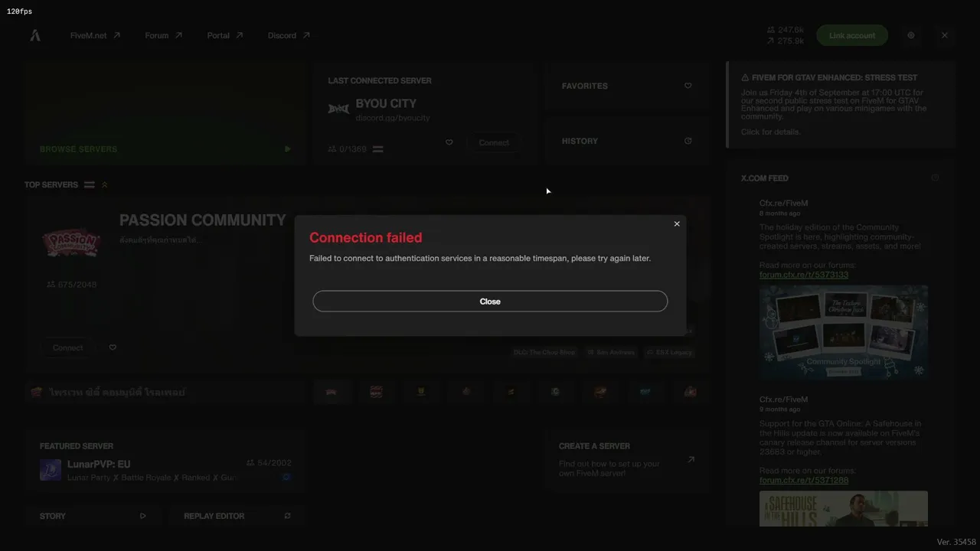Open the History panel
980x551 pixels.
point(626,141)
